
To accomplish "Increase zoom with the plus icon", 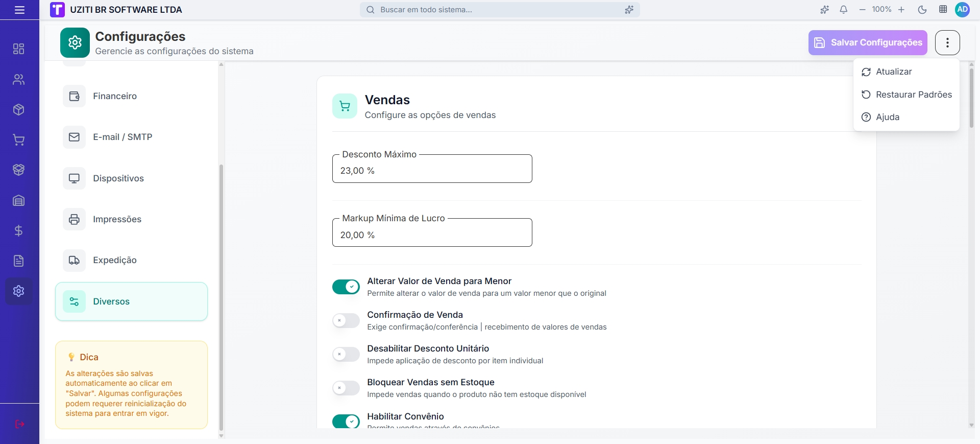I will [901, 10].
